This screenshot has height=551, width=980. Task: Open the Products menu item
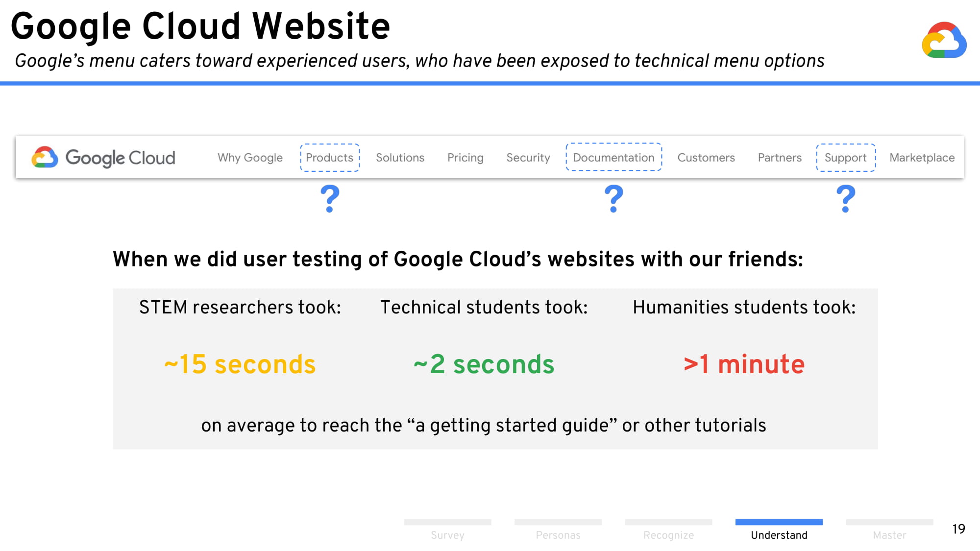click(329, 158)
